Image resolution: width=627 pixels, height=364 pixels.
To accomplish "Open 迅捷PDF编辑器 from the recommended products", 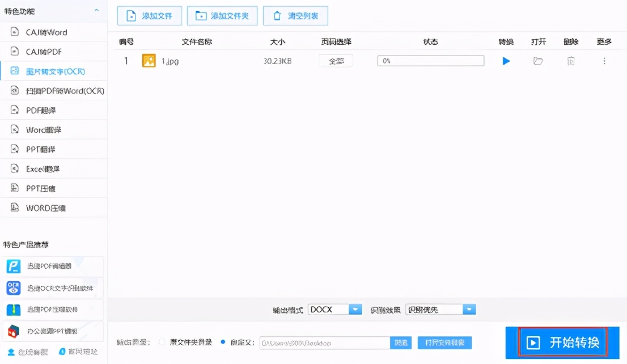I will pyautogui.click(x=54, y=266).
